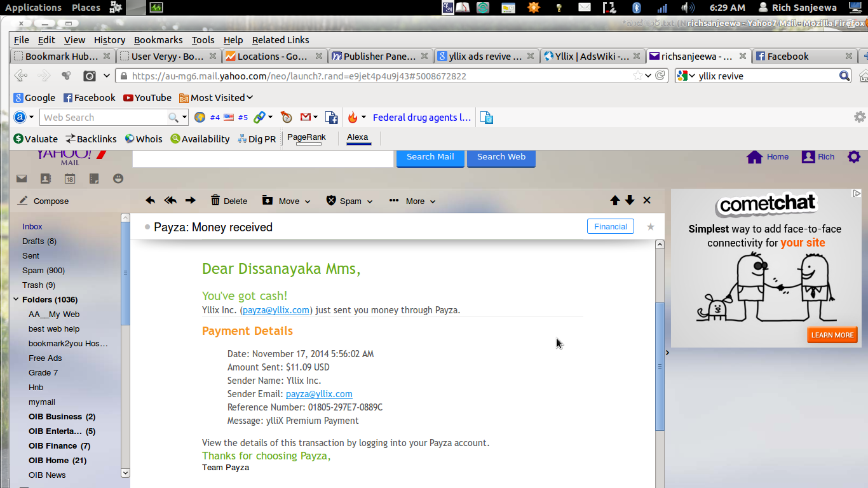The image size is (868, 488).
Task: Open the Calendar icon in Yahoo sidebar
Action: 70,179
